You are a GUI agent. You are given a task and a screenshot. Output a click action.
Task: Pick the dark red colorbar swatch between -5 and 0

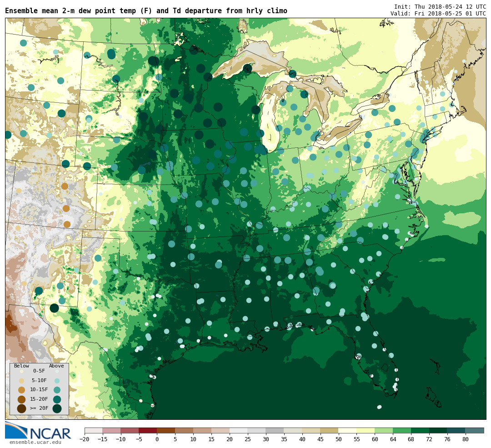click(x=148, y=430)
